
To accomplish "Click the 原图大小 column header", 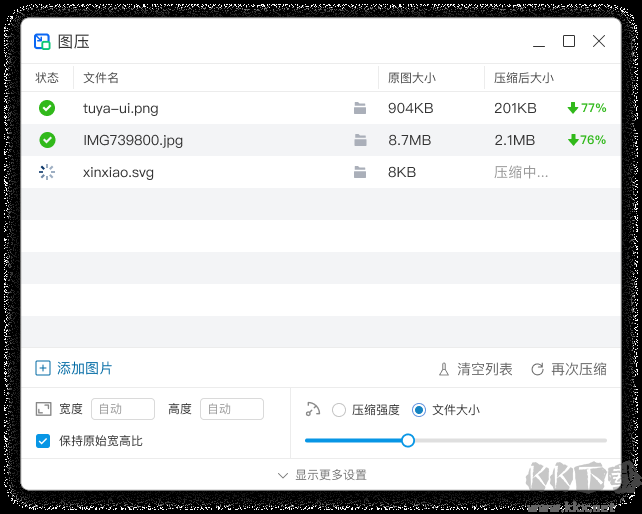I will [x=412, y=78].
